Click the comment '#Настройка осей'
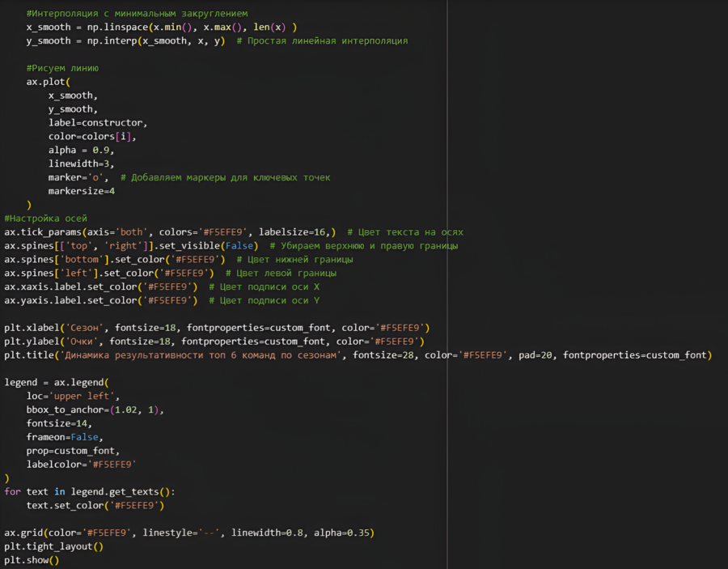The image size is (728, 569). [45, 219]
